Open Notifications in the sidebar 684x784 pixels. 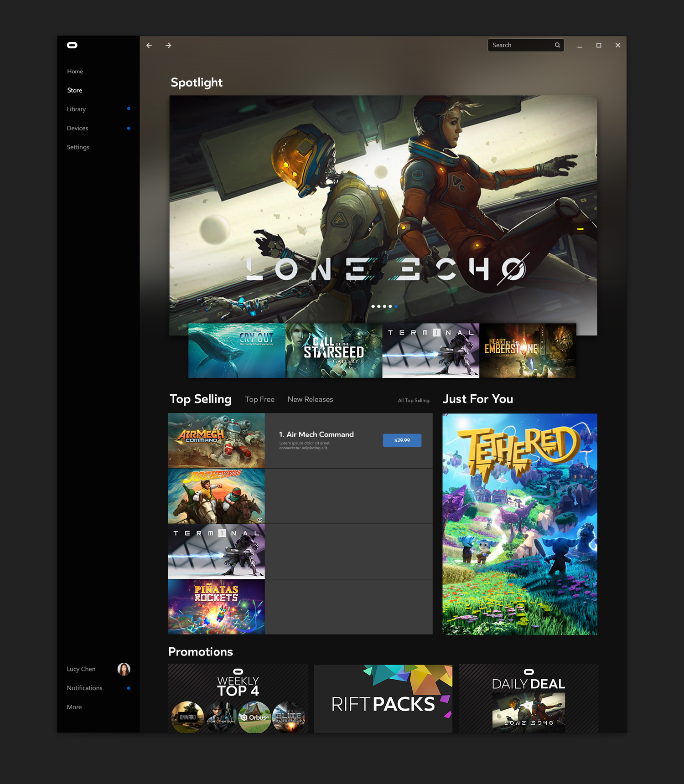tap(84, 688)
